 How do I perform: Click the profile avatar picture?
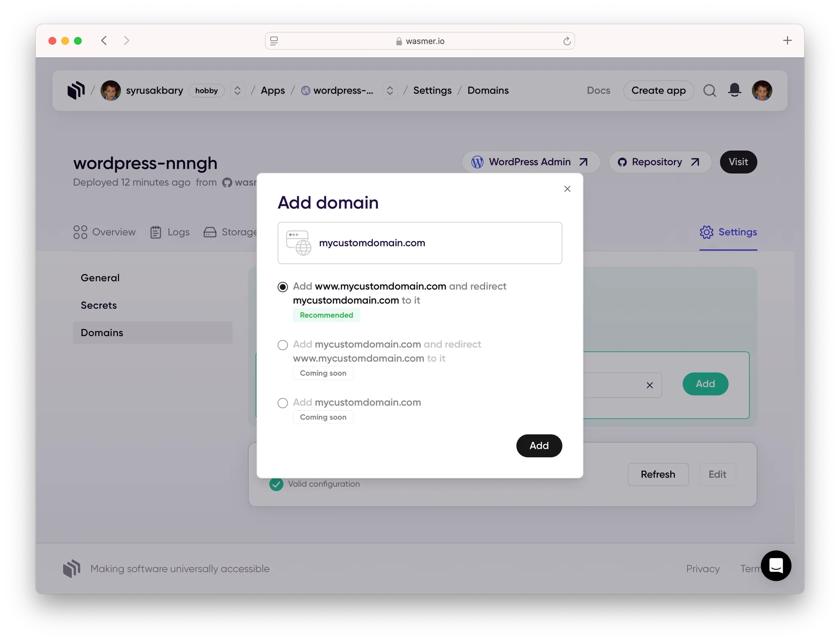pos(762,90)
